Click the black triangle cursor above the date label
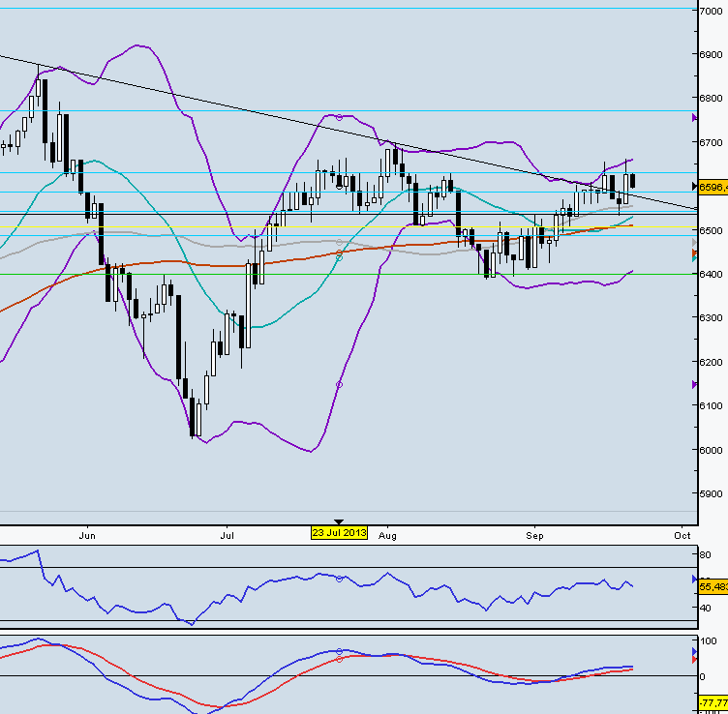 (339, 522)
